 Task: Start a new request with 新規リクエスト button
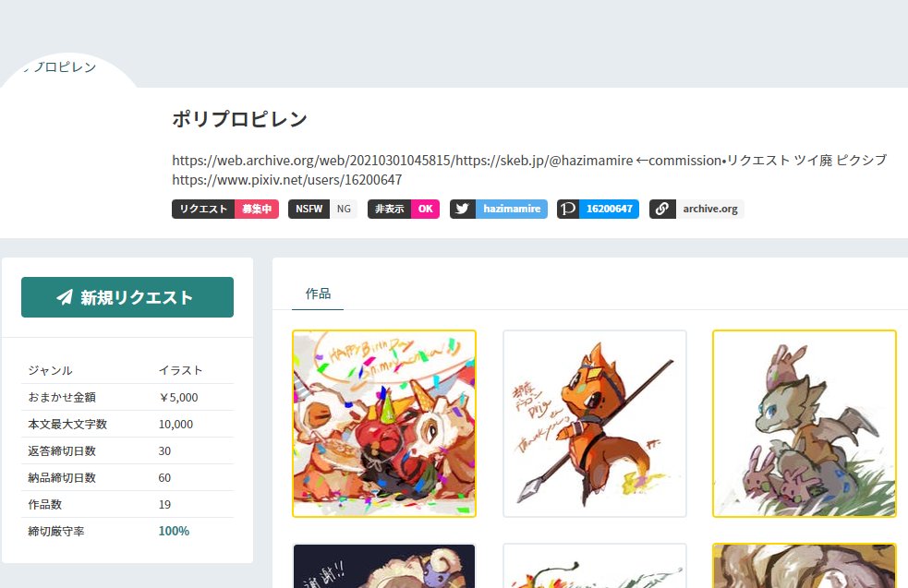[127, 297]
